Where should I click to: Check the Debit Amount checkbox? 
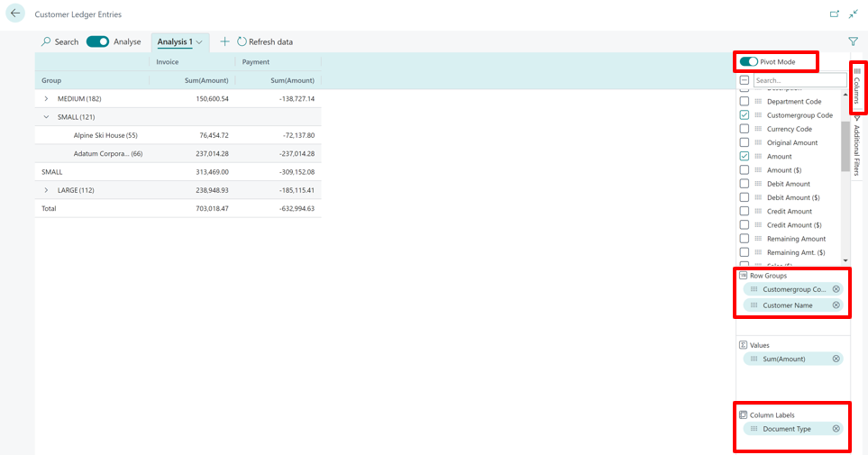pyautogui.click(x=744, y=183)
